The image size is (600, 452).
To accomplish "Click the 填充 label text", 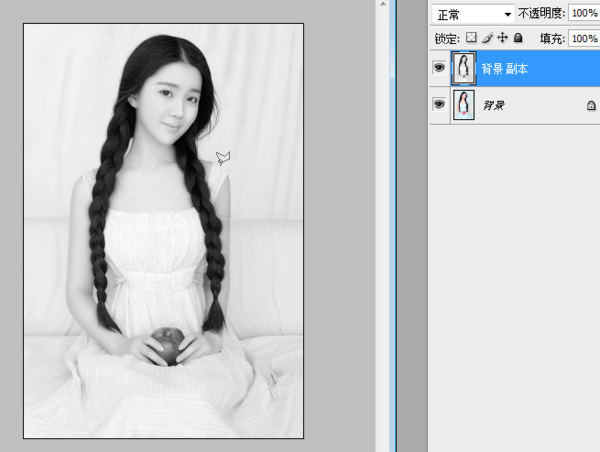I will (551, 38).
